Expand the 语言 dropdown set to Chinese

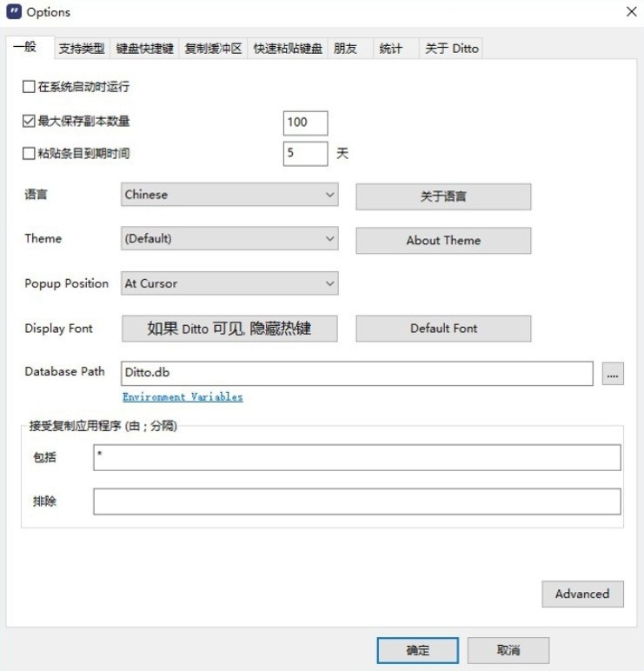(x=229, y=195)
